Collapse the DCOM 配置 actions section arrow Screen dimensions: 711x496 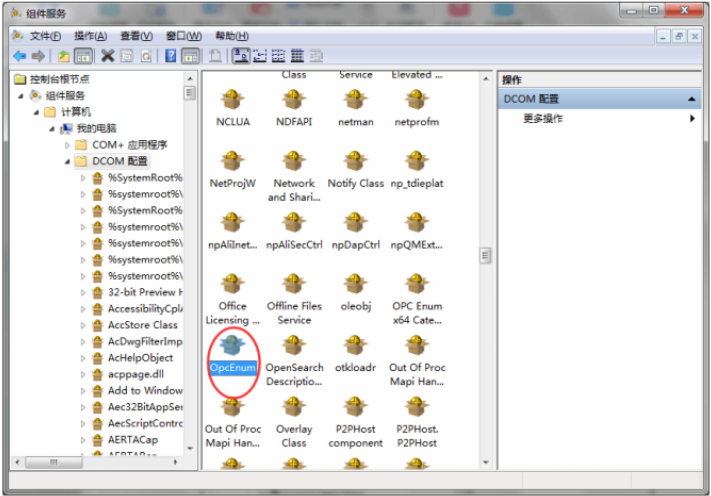(x=692, y=99)
